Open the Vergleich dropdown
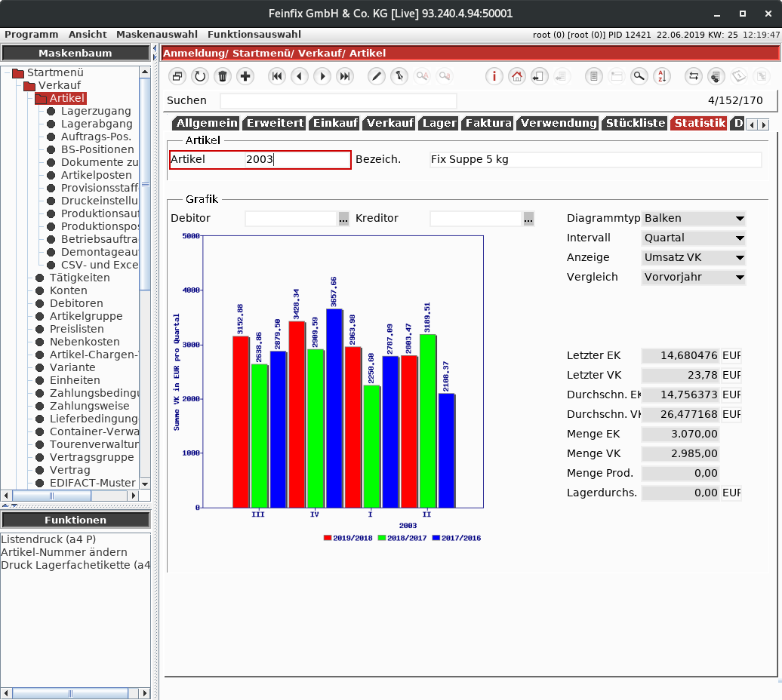This screenshot has height=700, width=782. tap(693, 277)
